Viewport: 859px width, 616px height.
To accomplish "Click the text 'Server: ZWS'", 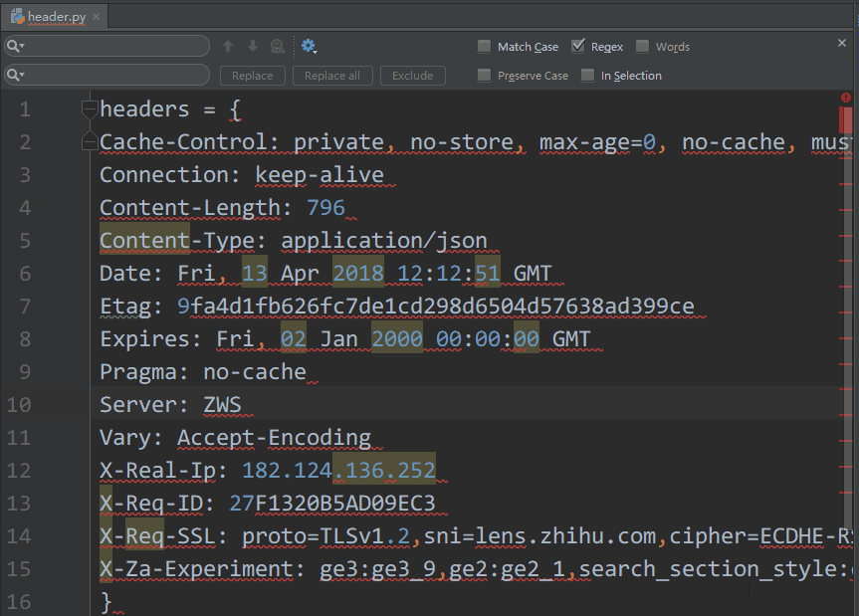I will click(170, 405).
